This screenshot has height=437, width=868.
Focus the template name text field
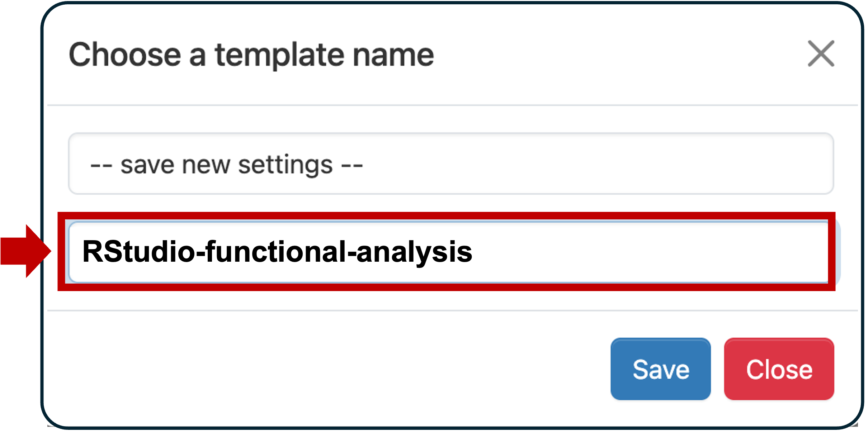(448, 252)
